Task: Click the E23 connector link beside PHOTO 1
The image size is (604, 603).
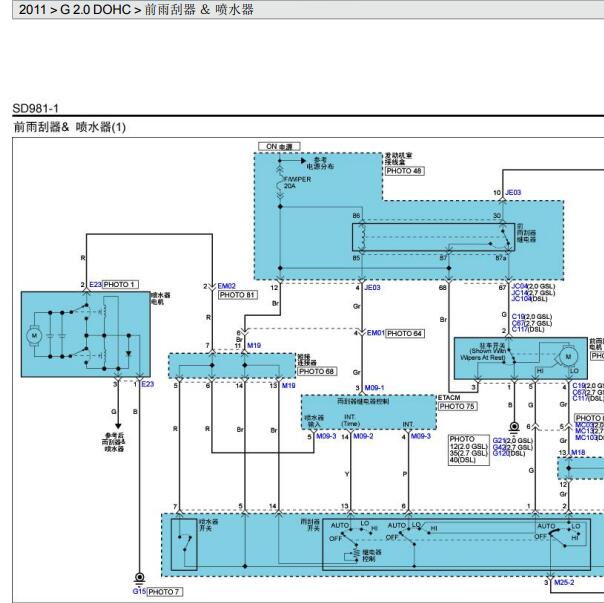Action: (95, 284)
